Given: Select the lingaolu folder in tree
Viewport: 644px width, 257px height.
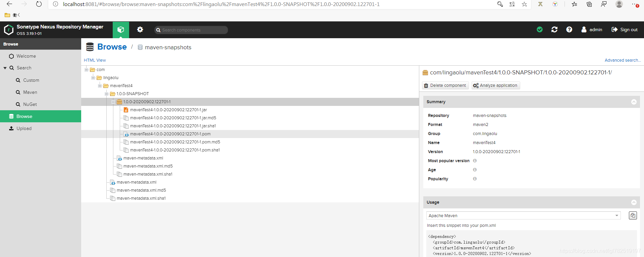Looking at the screenshot, I should coord(111,78).
